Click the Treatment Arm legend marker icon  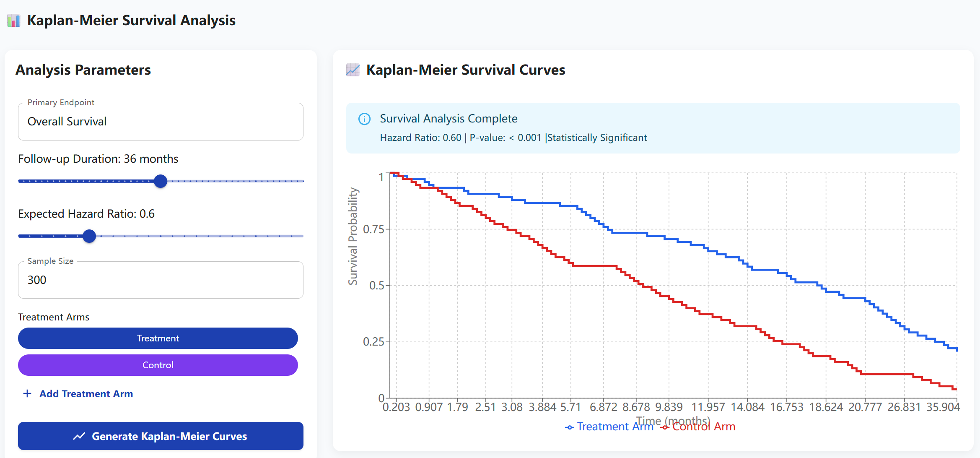click(x=569, y=427)
